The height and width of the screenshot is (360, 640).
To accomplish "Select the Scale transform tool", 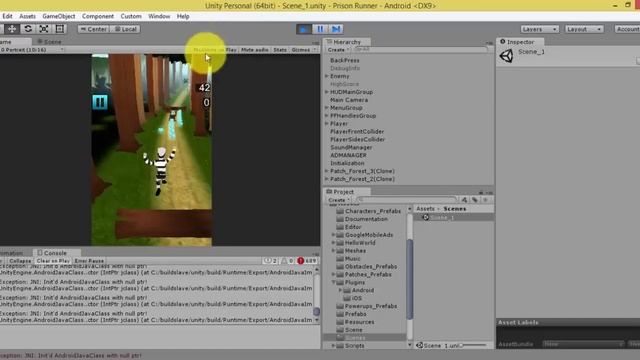I will point(44,29).
